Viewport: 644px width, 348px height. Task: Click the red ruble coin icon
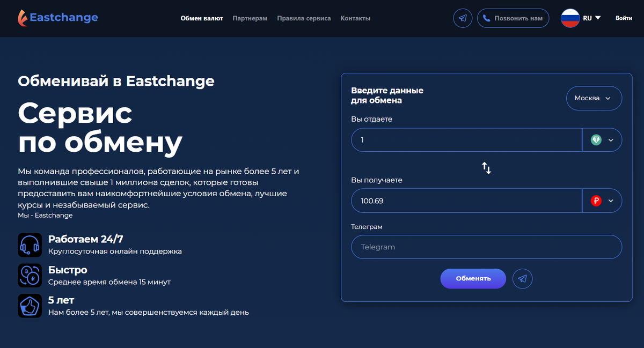pos(596,201)
